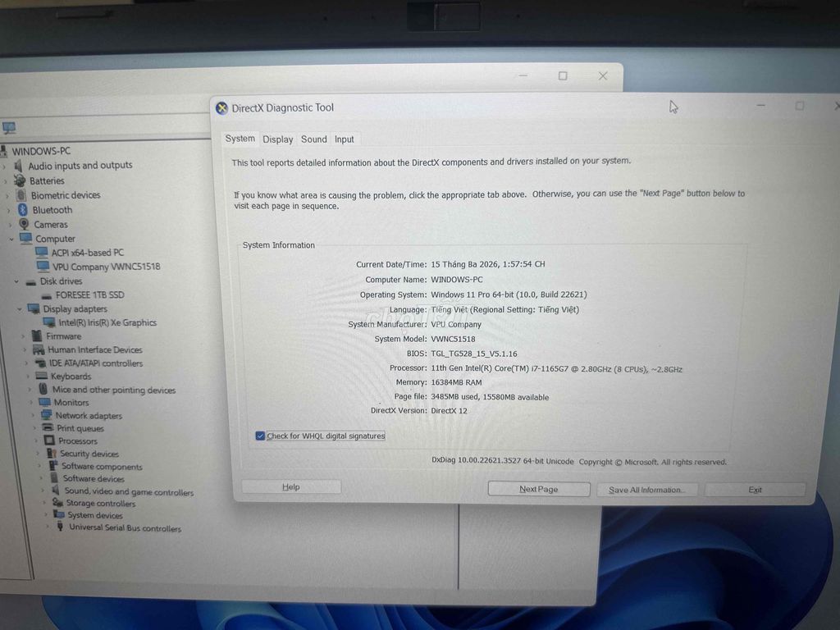Click the Firmware category icon
The width and height of the screenshot is (840, 630).
(37, 336)
